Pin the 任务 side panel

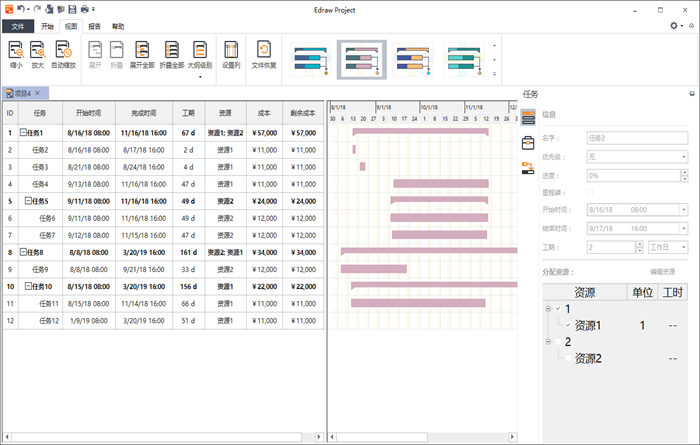[692, 94]
